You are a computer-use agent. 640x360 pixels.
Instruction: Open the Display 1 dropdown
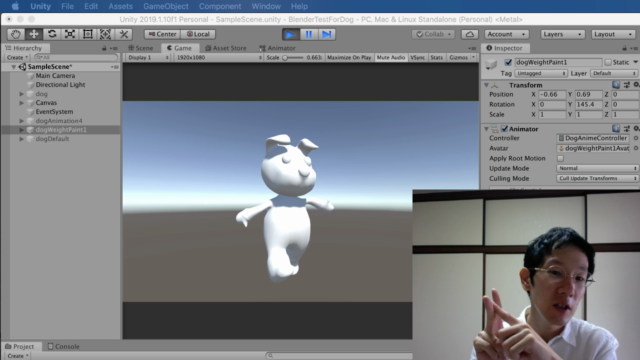(x=148, y=58)
